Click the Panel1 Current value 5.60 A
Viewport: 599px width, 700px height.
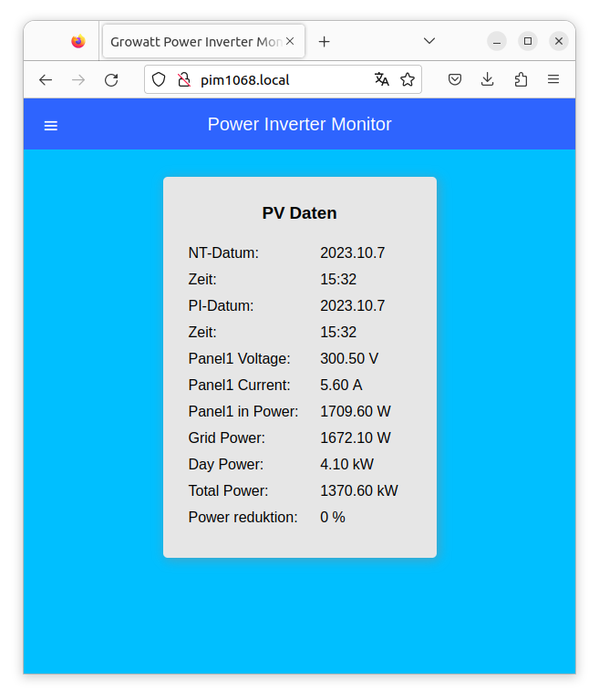click(x=341, y=385)
